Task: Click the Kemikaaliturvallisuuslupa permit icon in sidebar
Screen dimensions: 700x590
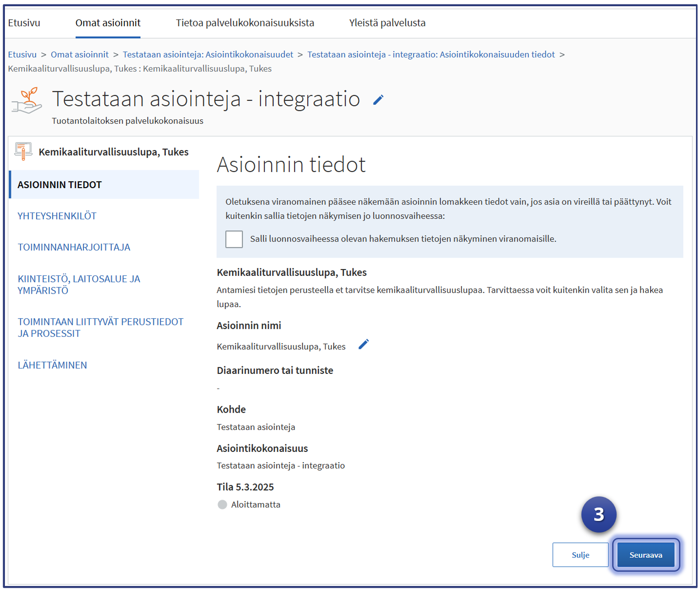Action: [23, 152]
